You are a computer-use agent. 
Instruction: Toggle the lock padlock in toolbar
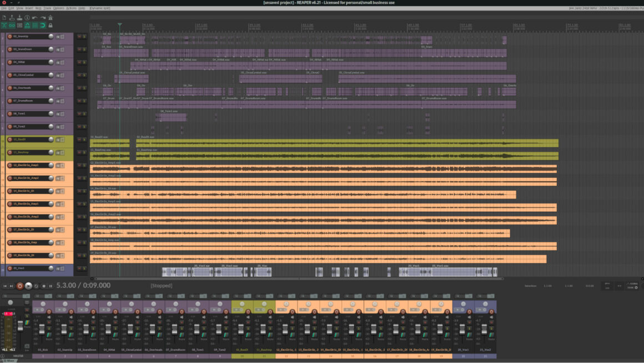pos(51,26)
